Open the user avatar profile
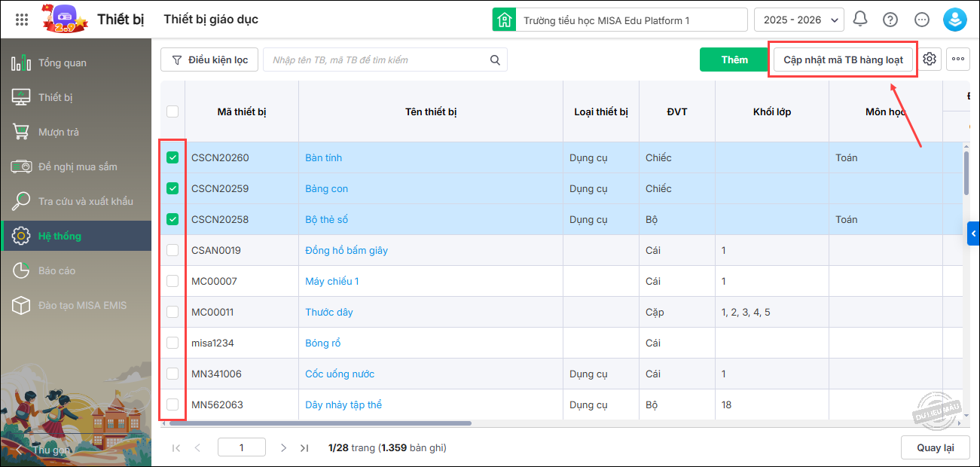This screenshot has width=980, height=467. (955, 20)
